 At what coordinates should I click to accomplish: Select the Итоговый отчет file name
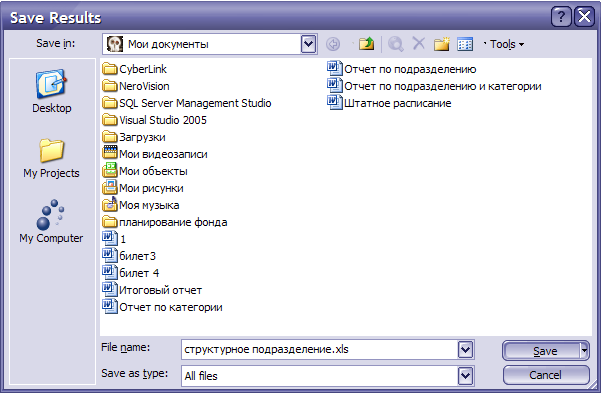pos(161,290)
